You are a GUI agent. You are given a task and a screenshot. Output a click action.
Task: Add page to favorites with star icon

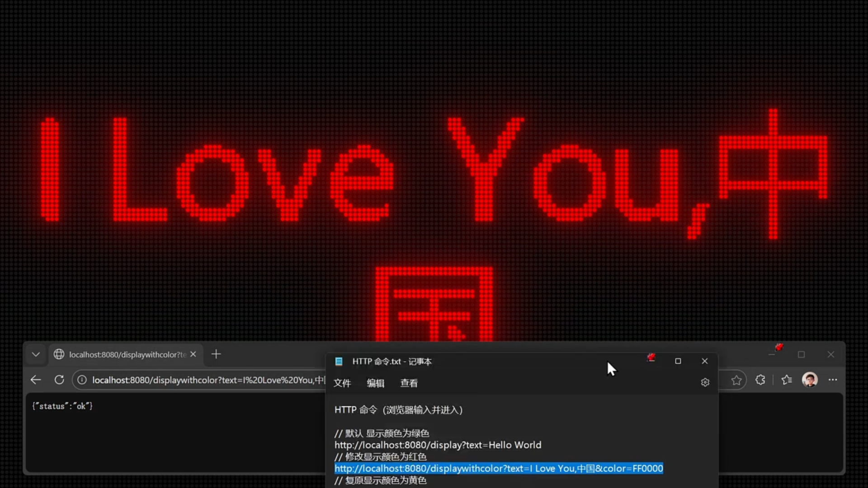736,380
